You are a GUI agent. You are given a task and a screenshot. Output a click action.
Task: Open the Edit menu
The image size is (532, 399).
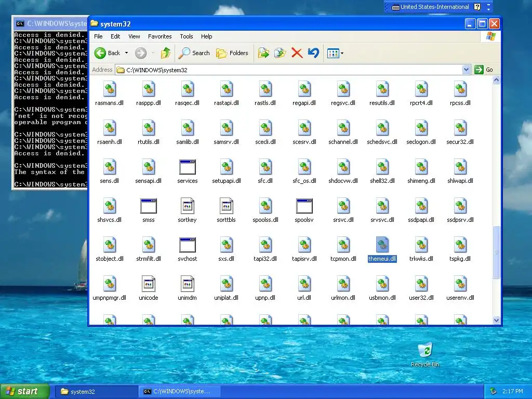pos(115,36)
